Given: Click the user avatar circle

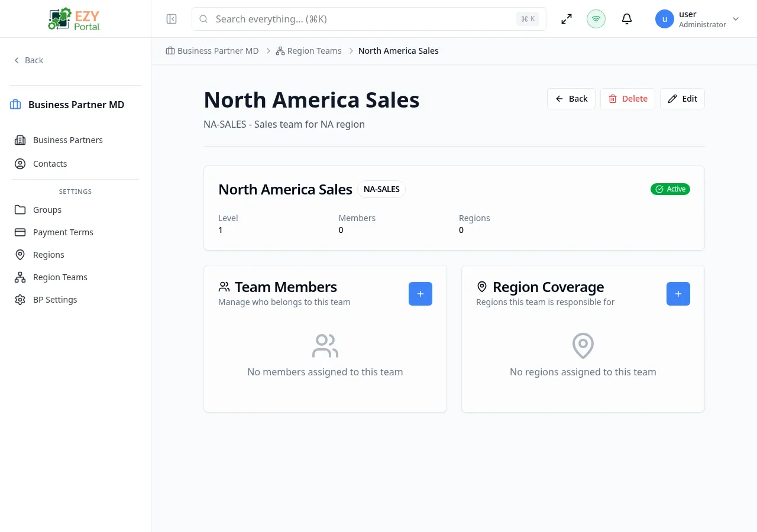Looking at the screenshot, I should click(x=665, y=19).
